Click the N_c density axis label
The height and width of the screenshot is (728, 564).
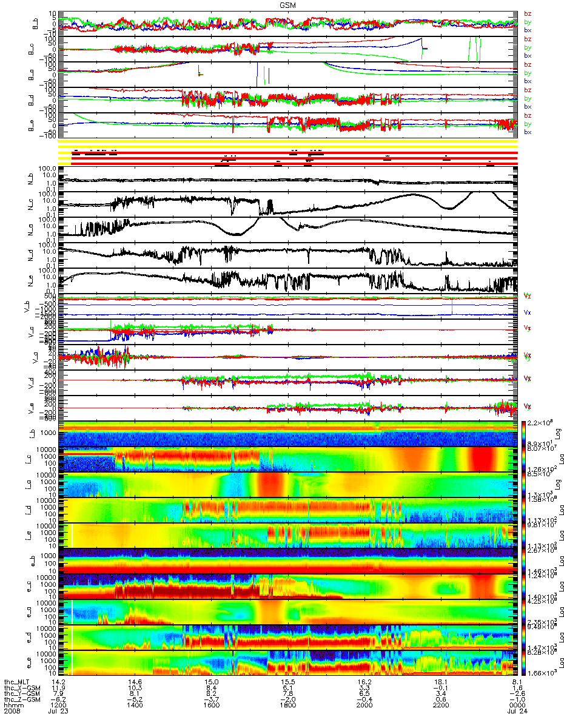(30, 204)
